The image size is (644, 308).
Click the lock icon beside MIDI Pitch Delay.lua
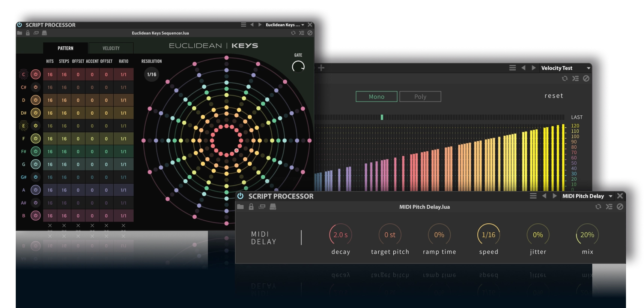point(251,207)
